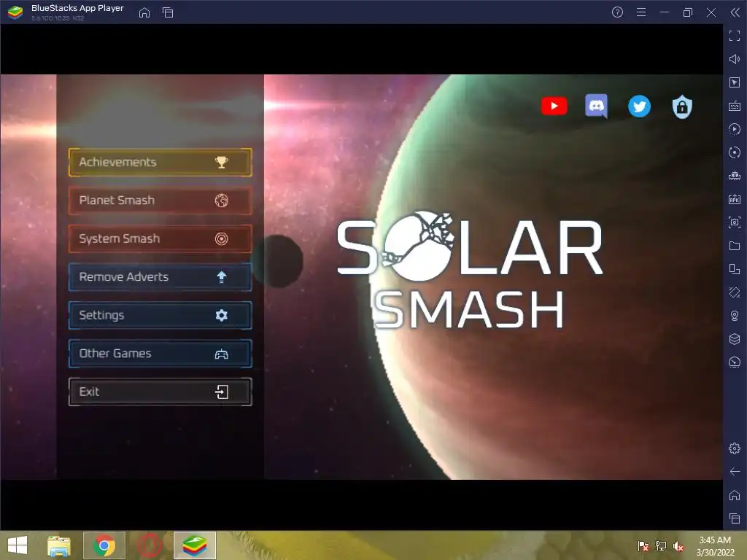Open media folder icon in sidebar
The image size is (747, 560).
point(735,246)
